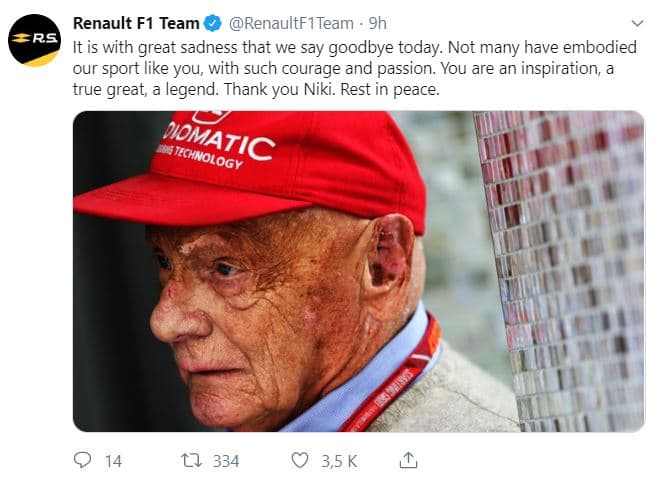The height and width of the screenshot is (479, 654).
Task: Open the Renault R.S. profile avatar
Action: pyautogui.click(x=33, y=39)
